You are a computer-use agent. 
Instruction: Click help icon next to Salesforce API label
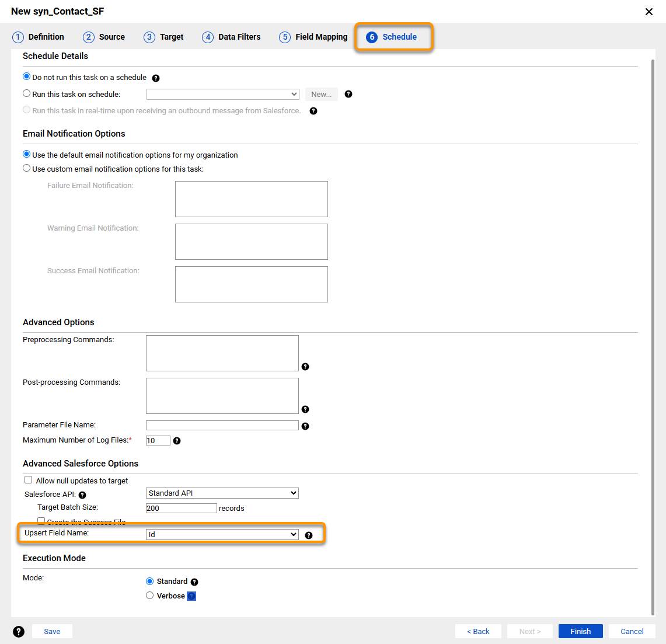pos(82,495)
